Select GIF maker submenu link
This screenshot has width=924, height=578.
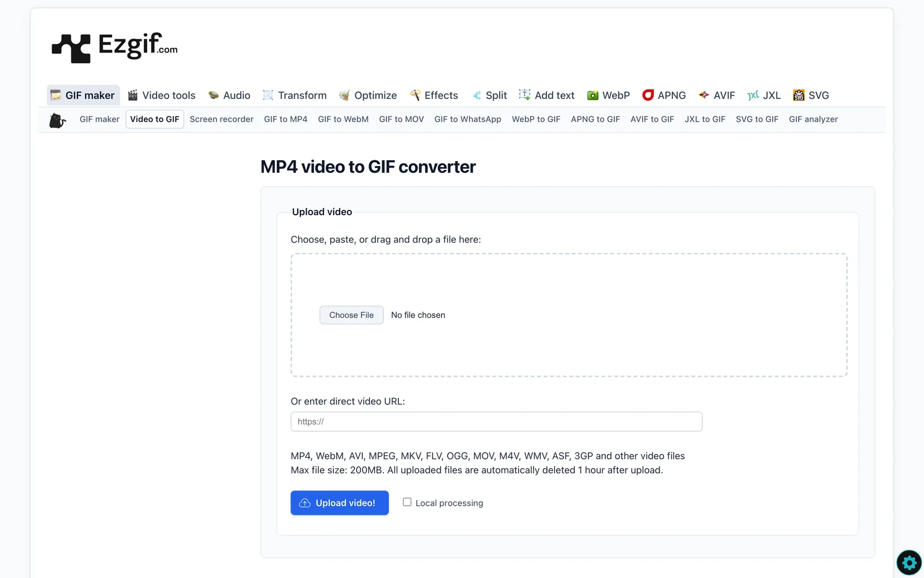click(x=99, y=119)
